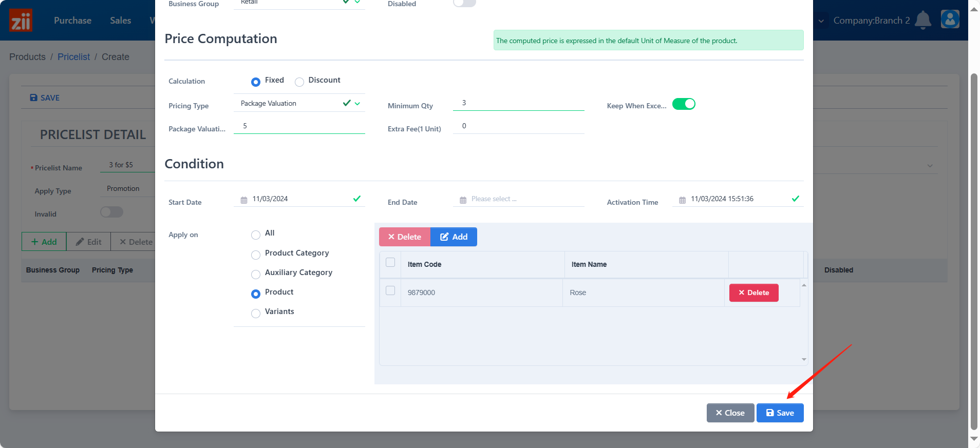
Task: Expand the dropdown chevron at right of pricelist detail
Action: pos(930,166)
